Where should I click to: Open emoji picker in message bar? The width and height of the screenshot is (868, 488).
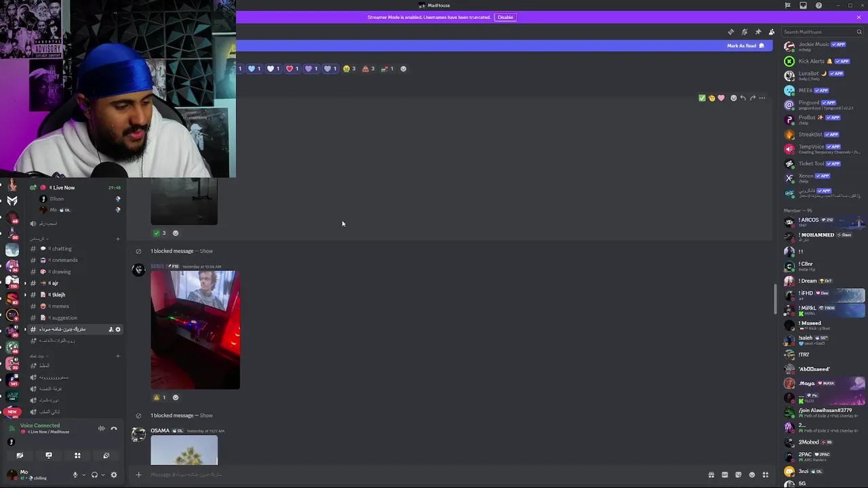coord(752,475)
